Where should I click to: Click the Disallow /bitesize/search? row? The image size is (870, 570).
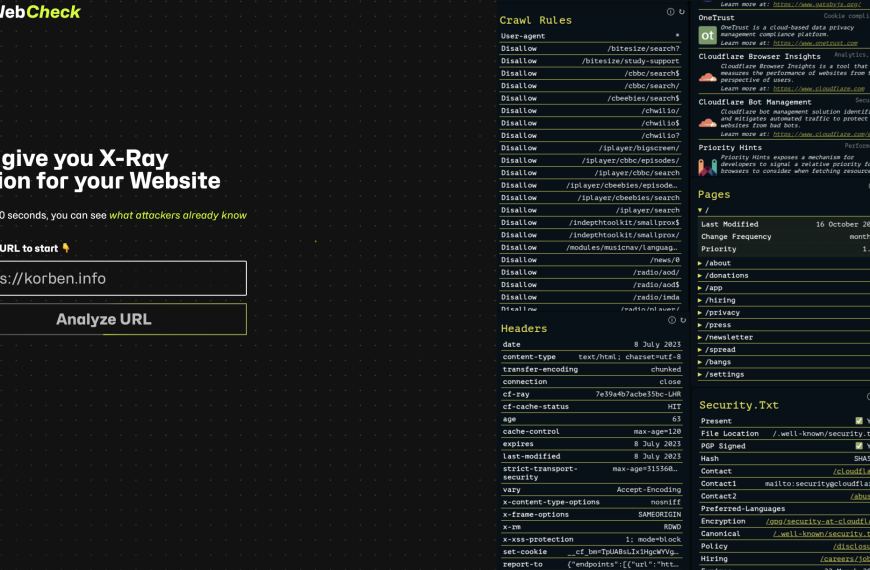[590, 48]
